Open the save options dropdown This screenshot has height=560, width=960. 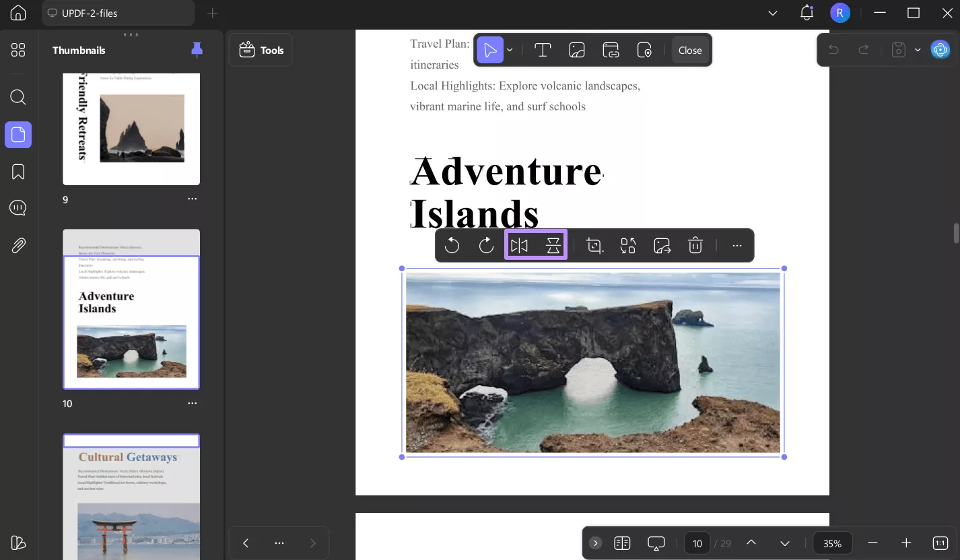click(918, 50)
